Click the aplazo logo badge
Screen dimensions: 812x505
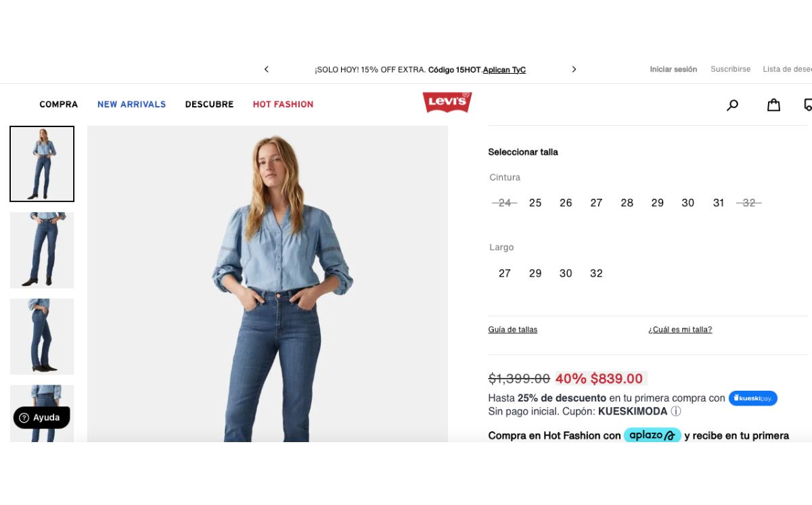[x=652, y=435]
